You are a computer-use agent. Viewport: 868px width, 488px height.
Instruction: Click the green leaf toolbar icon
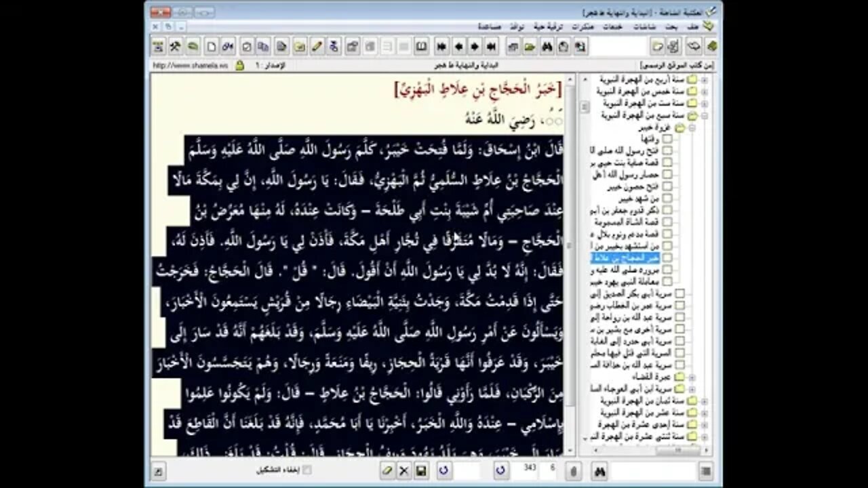[193, 46]
